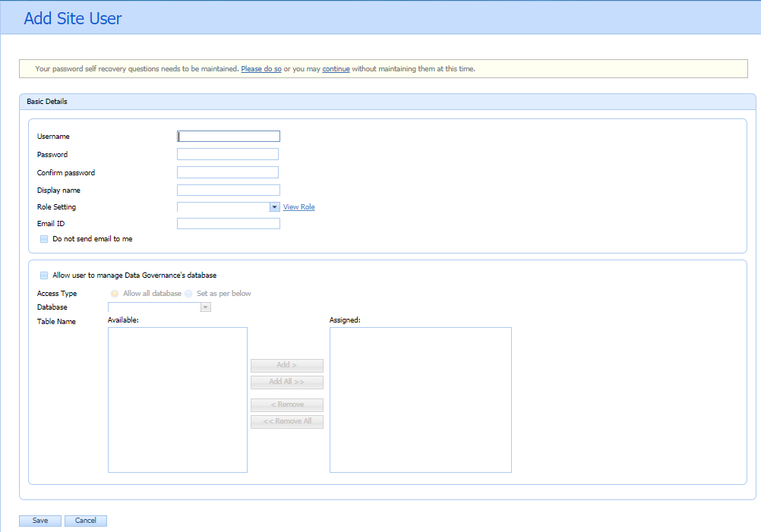Click the Basic Details panel header

[387, 102]
